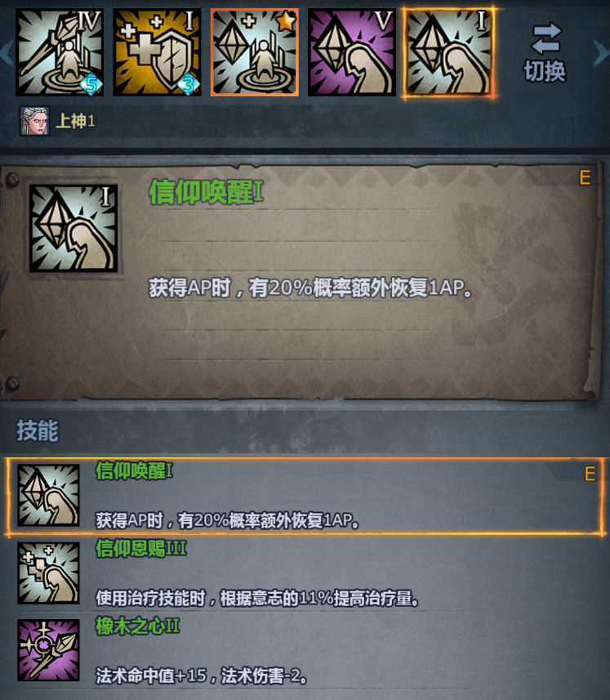The width and height of the screenshot is (610, 700).
Task: Toggle the E marker on 信仰唤醒I row
Action: coord(590,474)
